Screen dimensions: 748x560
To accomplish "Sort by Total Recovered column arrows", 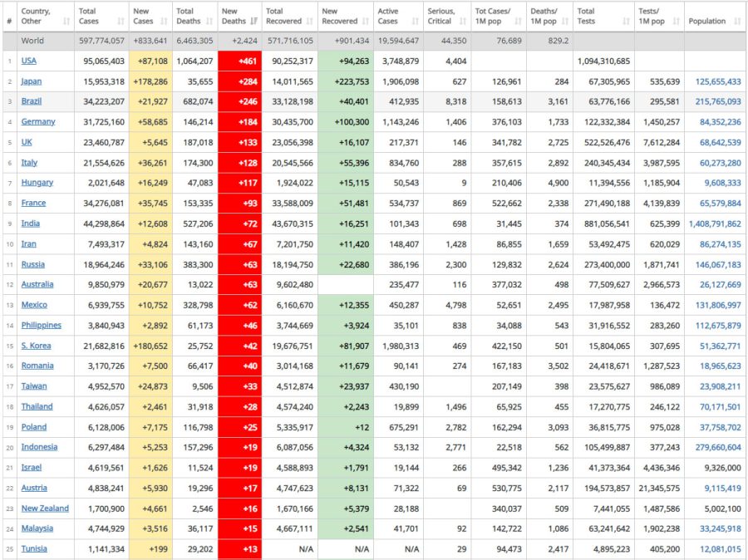I will tap(310, 21).
